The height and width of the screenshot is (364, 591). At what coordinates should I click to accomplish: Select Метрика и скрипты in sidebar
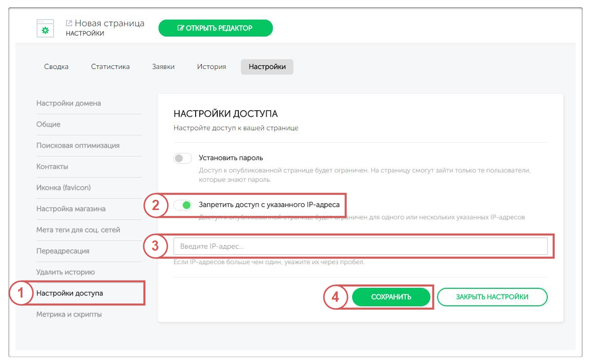tap(69, 314)
